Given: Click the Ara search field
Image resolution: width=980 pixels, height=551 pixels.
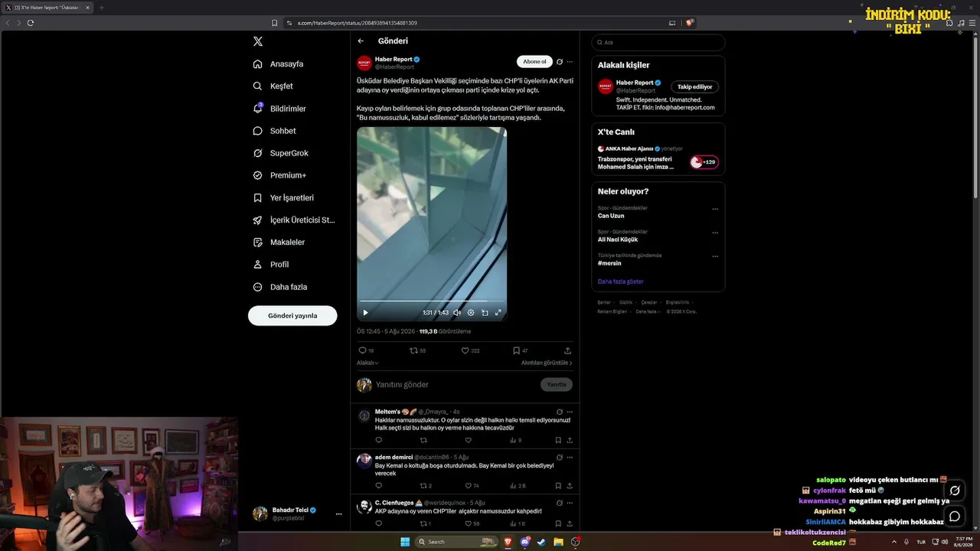Looking at the screenshot, I should [658, 42].
